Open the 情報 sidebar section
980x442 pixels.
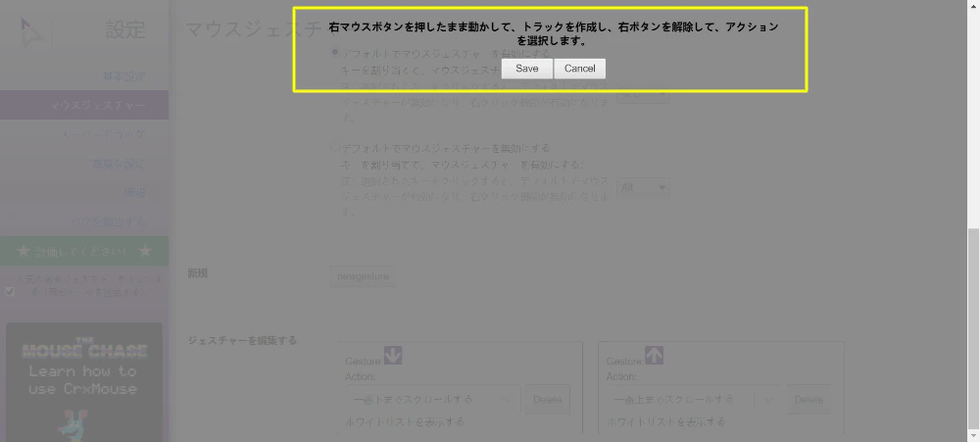click(134, 193)
